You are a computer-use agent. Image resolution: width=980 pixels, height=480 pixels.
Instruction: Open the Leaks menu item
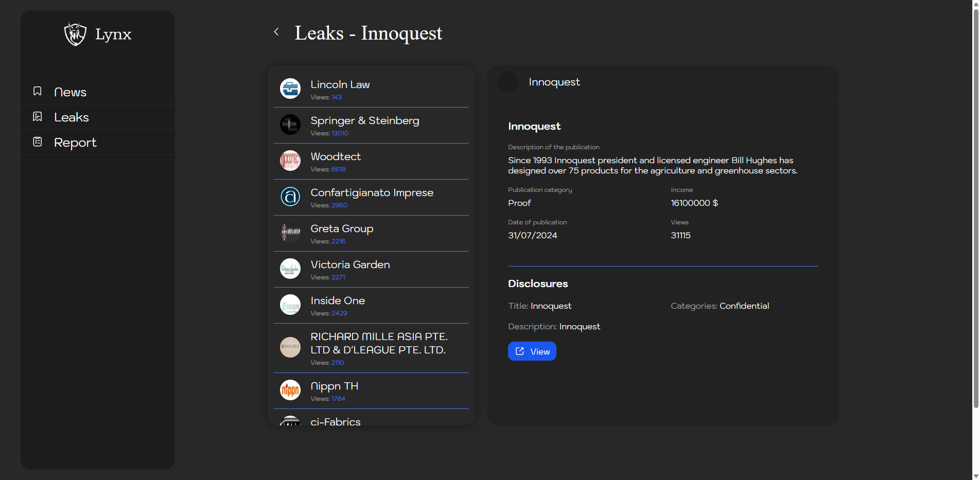[72, 117]
